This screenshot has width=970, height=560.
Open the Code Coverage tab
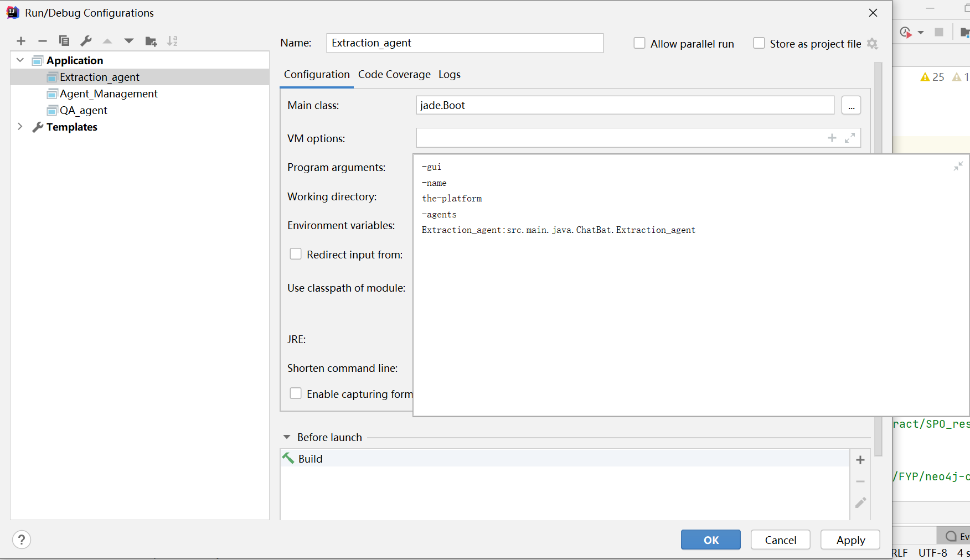394,75
